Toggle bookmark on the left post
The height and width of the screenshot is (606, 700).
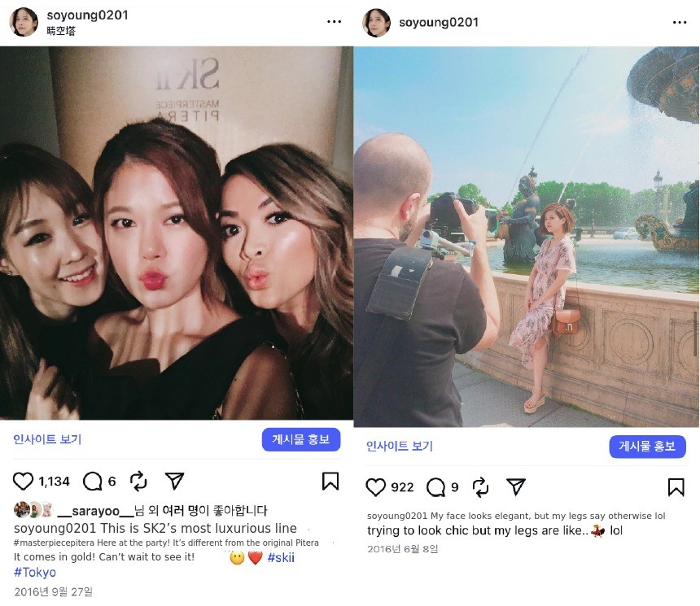point(330,481)
